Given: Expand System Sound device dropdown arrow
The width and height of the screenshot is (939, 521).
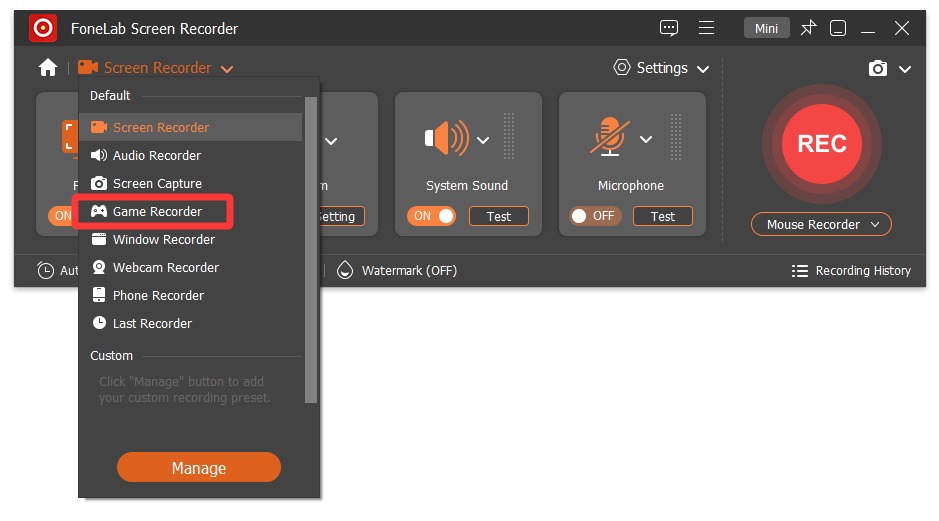Looking at the screenshot, I should (x=483, y=140).
